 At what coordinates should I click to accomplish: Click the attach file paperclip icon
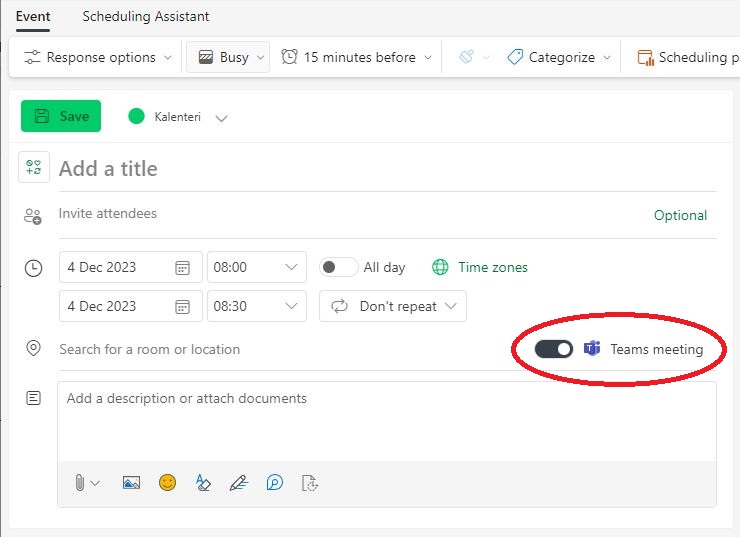80,482
